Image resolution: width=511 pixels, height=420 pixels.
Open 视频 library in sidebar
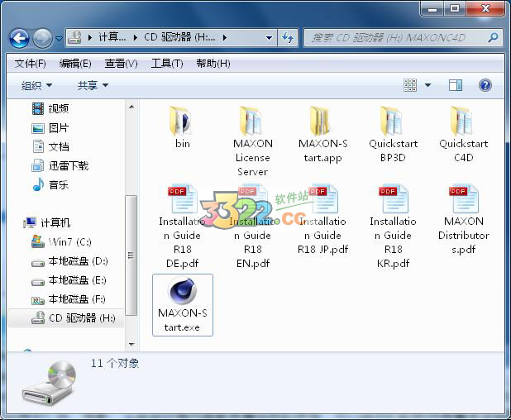(50, 108)
